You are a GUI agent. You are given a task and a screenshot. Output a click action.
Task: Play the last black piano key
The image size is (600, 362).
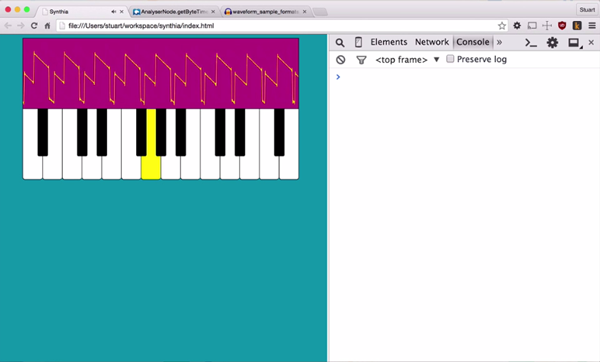(279, 132)
